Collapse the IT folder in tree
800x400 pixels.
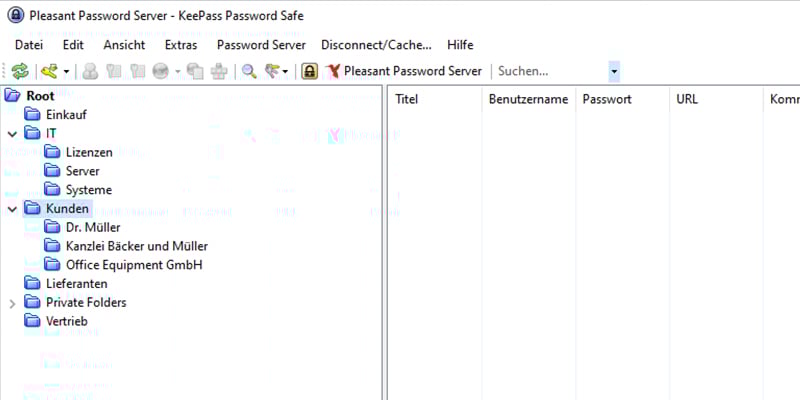point(12,133)
